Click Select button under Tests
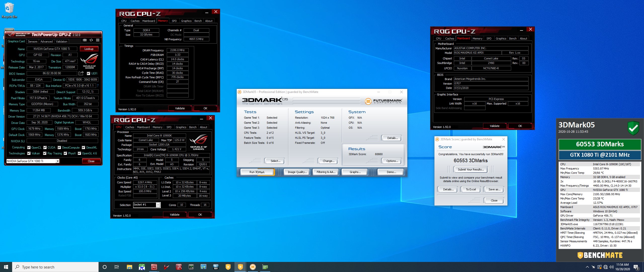This screenshot has width=644, height=272. 275,161
